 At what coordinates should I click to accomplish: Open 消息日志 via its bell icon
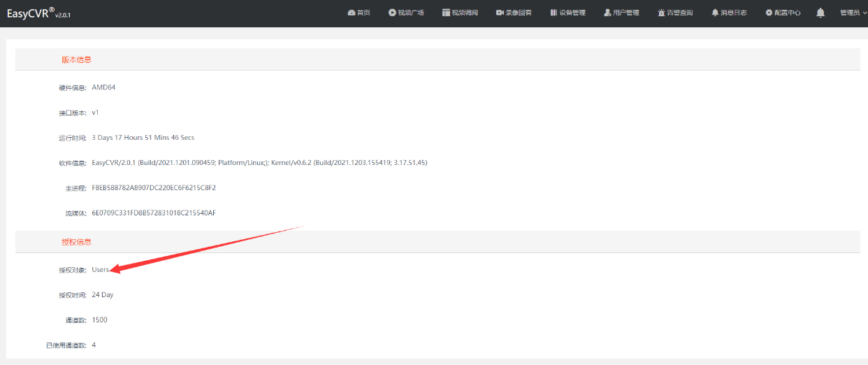715,13
